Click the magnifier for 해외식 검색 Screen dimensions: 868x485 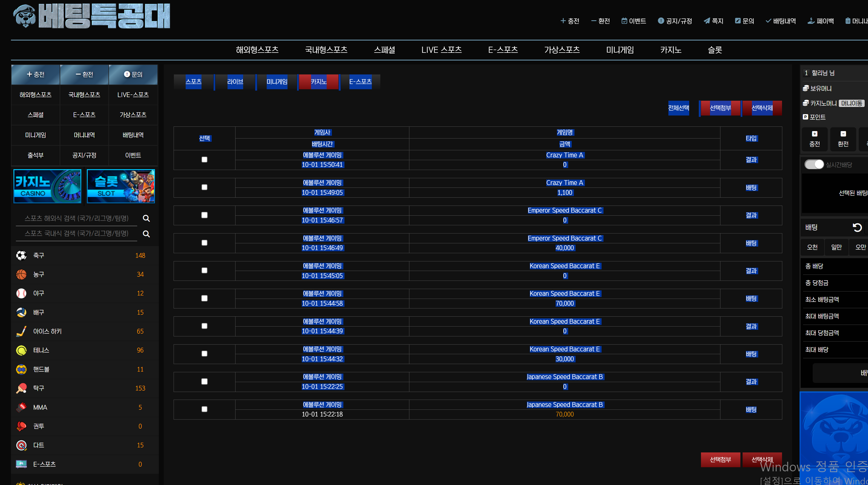(x=146, y=218)
